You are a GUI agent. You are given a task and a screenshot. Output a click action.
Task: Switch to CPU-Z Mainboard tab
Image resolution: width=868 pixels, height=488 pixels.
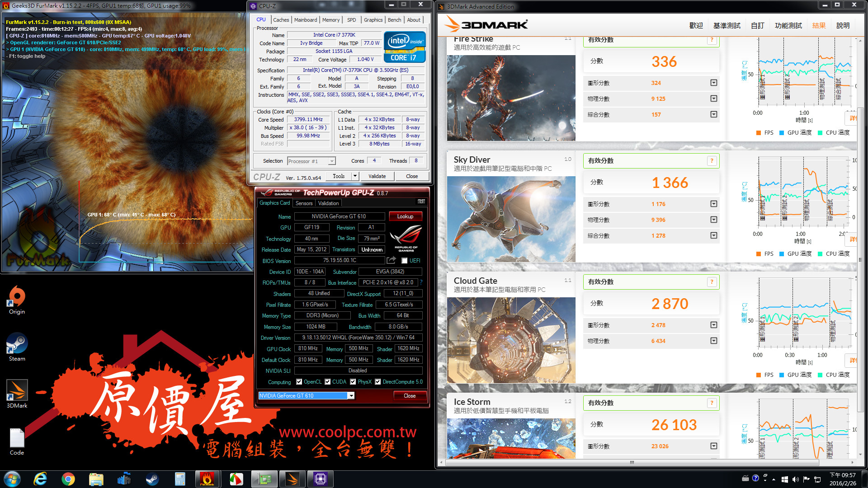(306, 20)
